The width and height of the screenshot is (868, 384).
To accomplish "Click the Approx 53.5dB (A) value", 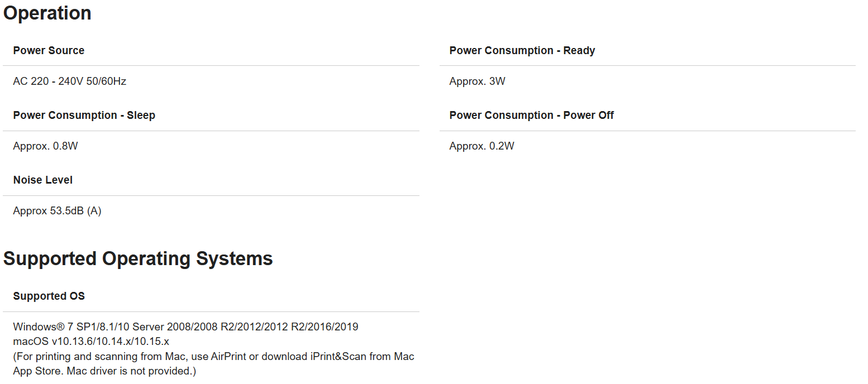I will pyautogui.click(x=57, y=211).
